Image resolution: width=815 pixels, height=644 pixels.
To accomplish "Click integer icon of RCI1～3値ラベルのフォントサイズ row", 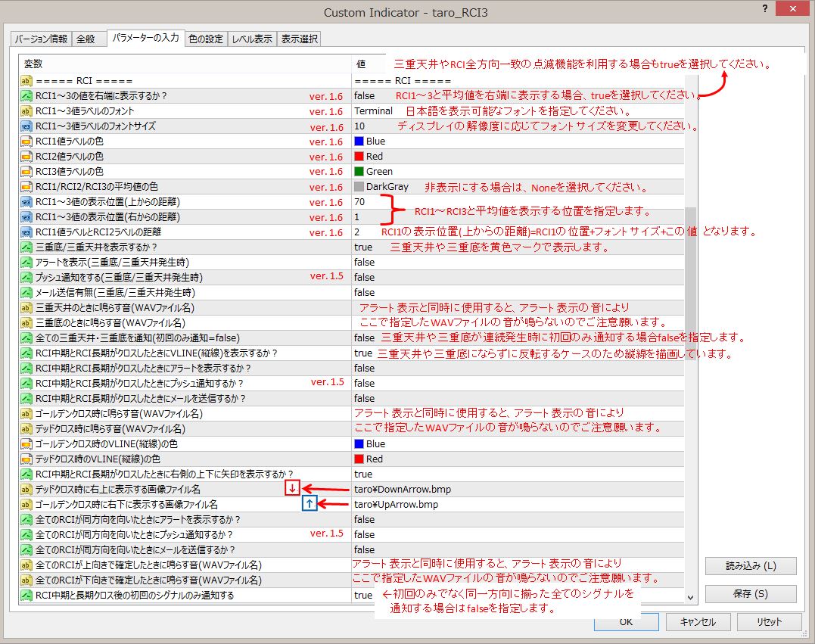I will click(26, 126).
